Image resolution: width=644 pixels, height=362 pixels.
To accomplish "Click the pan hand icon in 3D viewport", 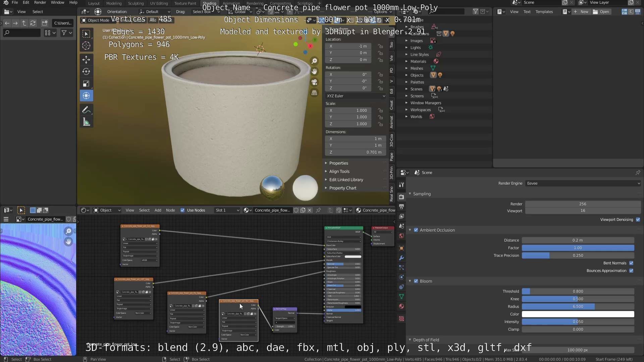I will click(314, 71).
